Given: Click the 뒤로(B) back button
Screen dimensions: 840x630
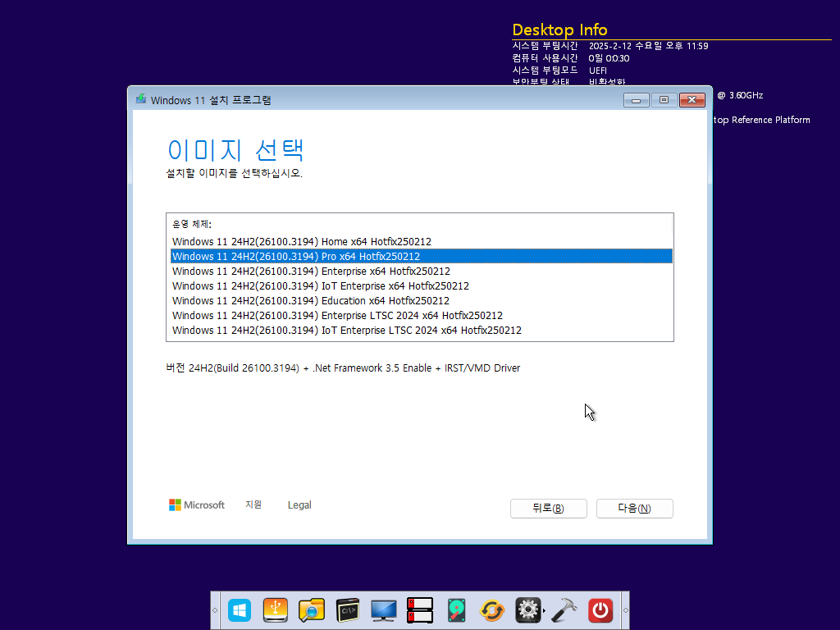Looking at the screenshot, I should (x=549, y=509).
